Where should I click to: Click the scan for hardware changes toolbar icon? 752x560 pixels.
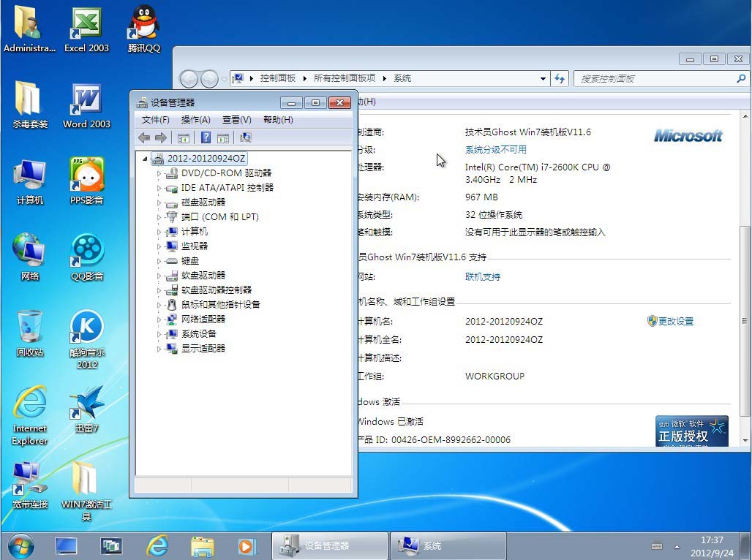(x=246, y=138)
